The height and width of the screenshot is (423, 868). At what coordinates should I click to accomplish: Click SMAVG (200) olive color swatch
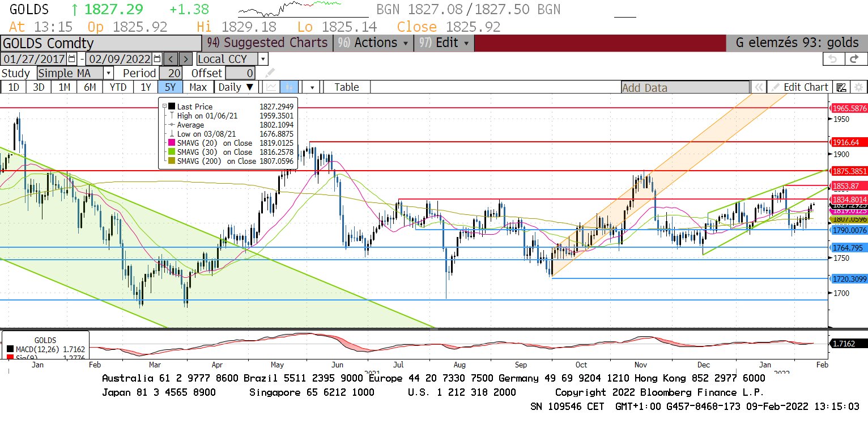click(172, 162)
